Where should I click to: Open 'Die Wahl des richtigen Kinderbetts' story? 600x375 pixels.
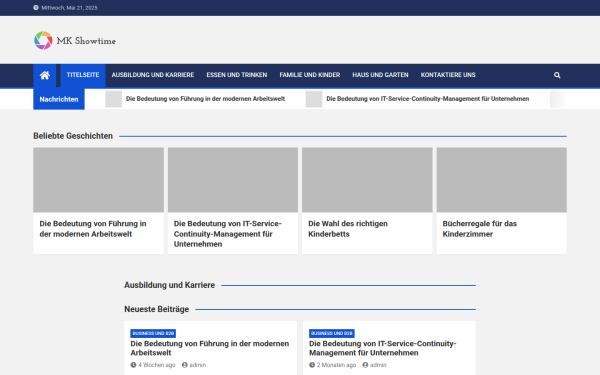(x=348, y=229)
